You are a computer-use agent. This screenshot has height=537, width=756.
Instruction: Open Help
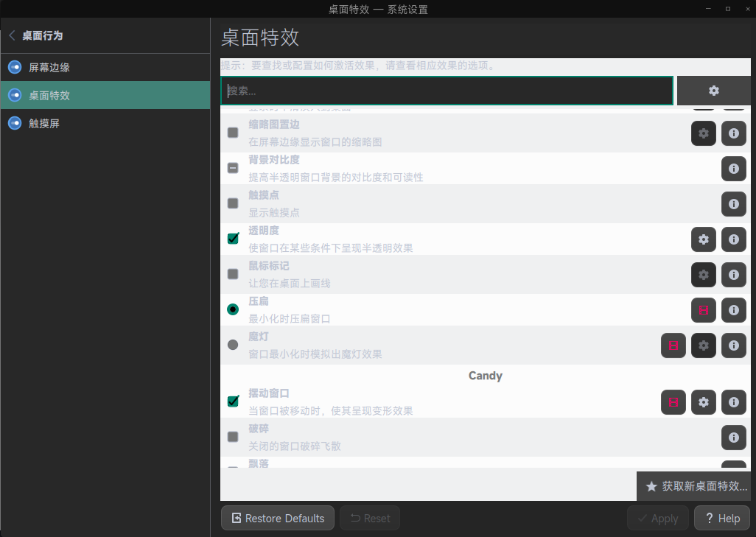[x=722, y=518]
